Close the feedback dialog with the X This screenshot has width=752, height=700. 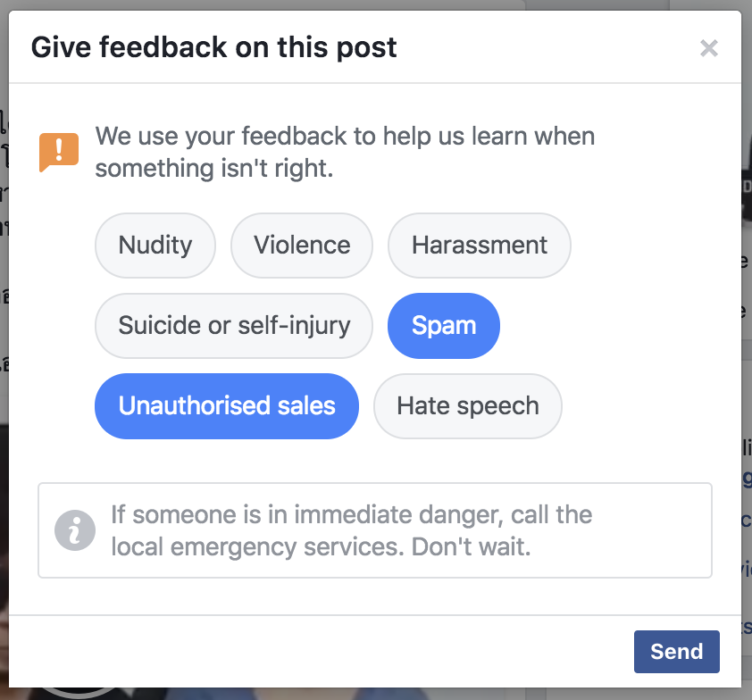pos(709,48)
